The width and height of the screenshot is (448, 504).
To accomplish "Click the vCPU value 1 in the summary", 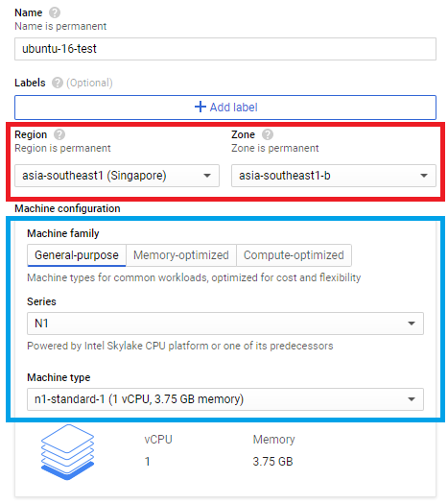I will pos(148,462).
